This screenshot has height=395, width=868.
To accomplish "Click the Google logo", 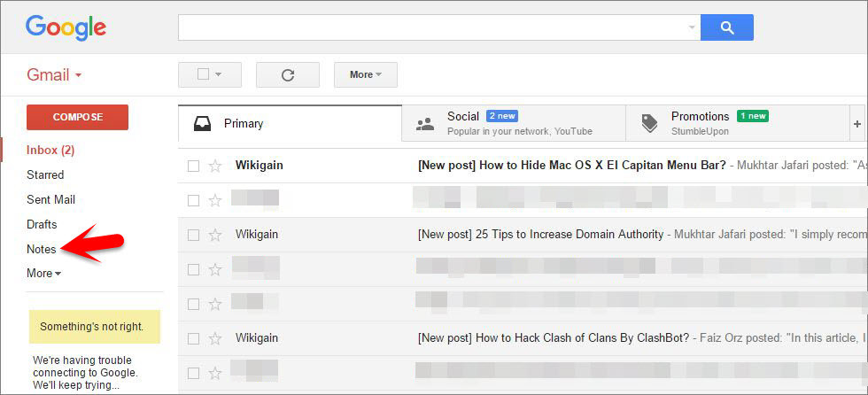I will 66,27.
